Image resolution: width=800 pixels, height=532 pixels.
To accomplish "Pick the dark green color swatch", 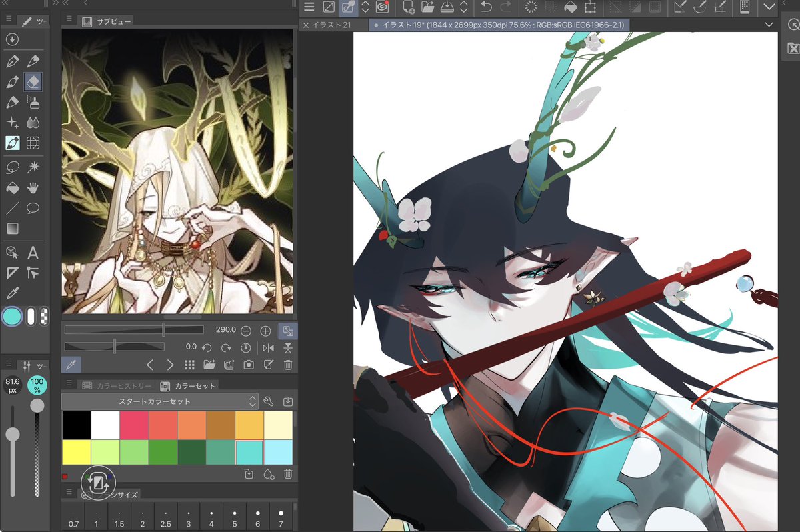I will [192, 452].
